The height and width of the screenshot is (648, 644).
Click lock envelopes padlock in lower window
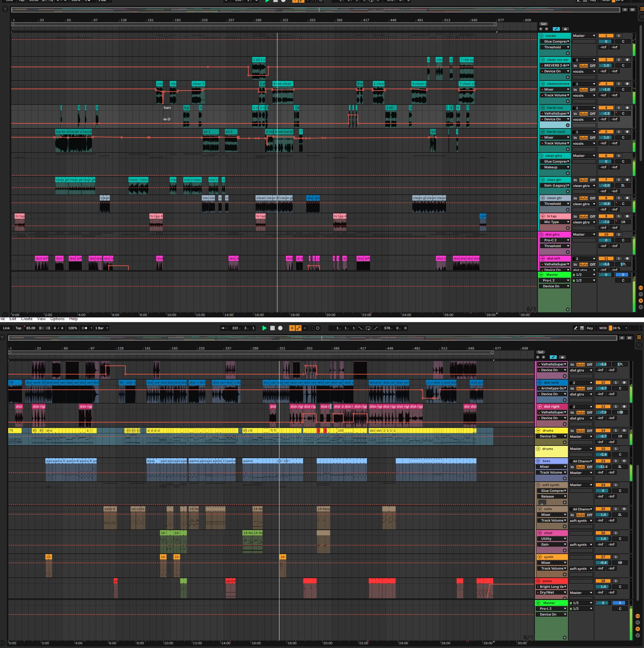(562, 357)
